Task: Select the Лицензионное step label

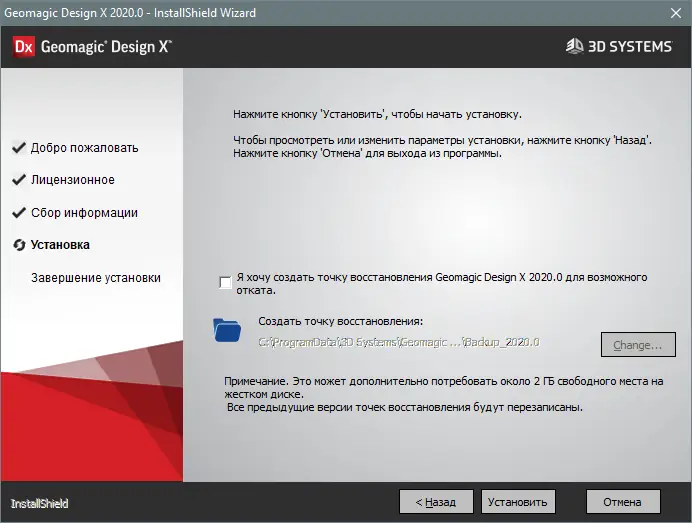Action: pyautogui.click(x=73, y=180)
